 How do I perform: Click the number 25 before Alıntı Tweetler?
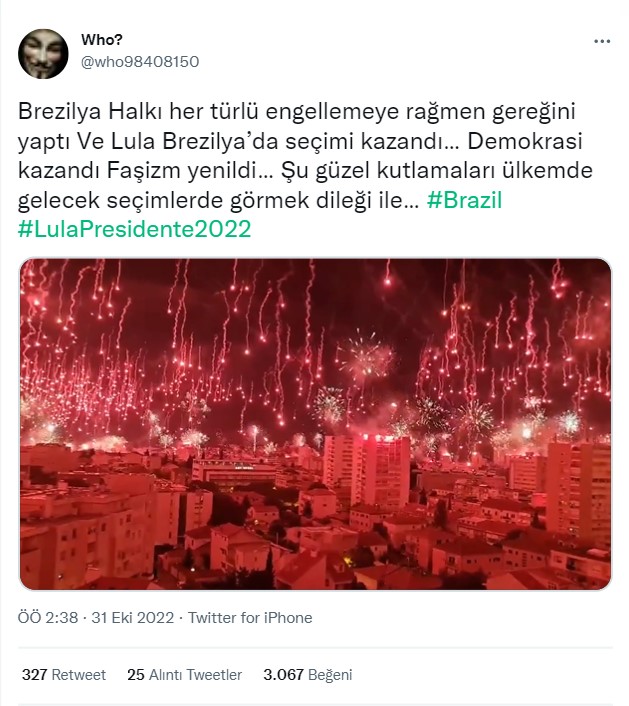[x=136, y=674]
